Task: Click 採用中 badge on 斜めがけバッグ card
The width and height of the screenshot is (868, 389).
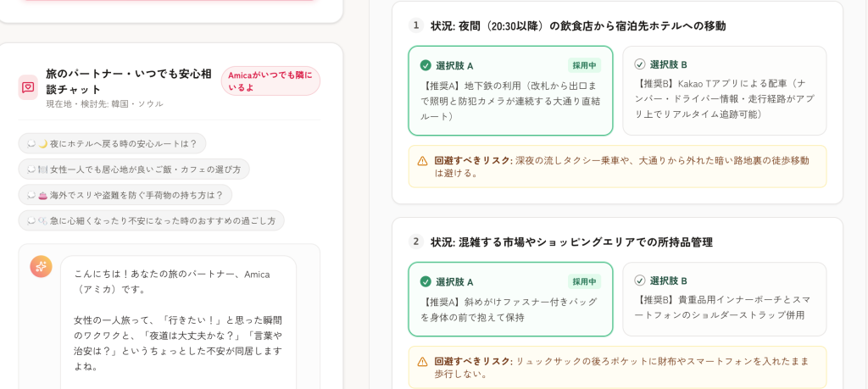Action: pyautogui.click(x=584, y=281)
